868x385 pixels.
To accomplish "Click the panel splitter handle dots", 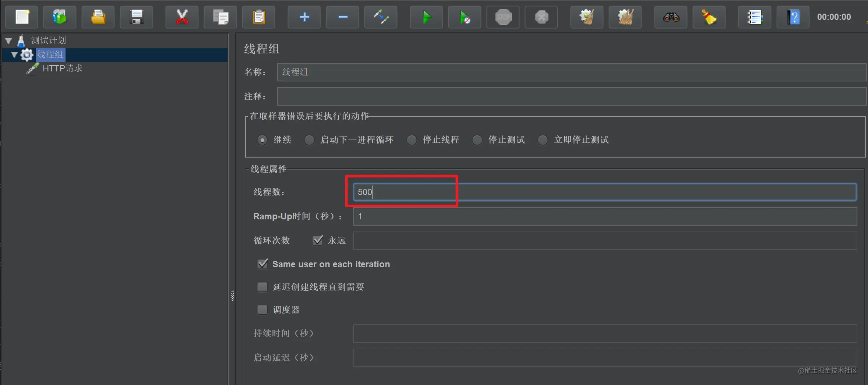I will click(233, 296).
